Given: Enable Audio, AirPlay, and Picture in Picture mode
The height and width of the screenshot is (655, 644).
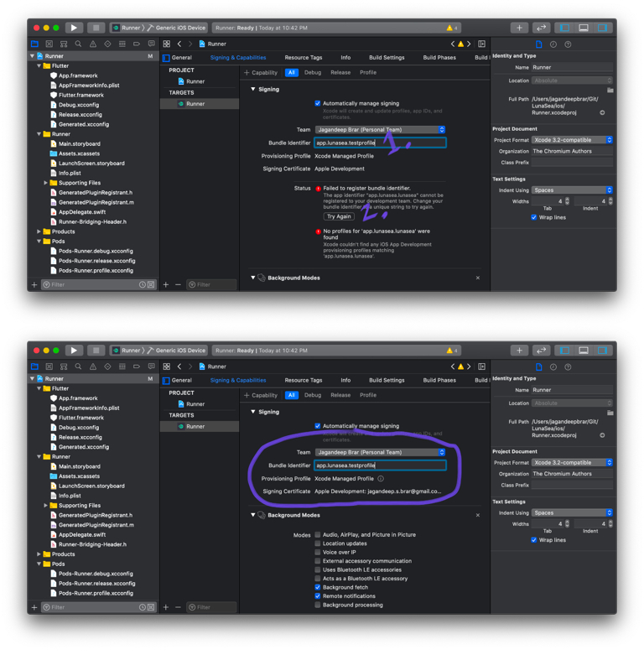Looking at the screenshot, I should [318, 534].
